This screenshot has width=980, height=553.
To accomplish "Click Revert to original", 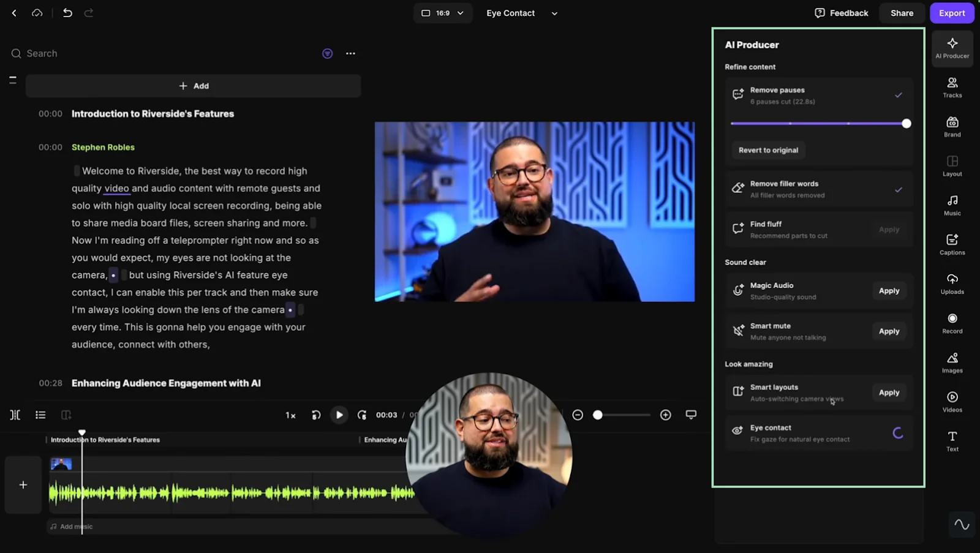I will click(x=767, y=150).
